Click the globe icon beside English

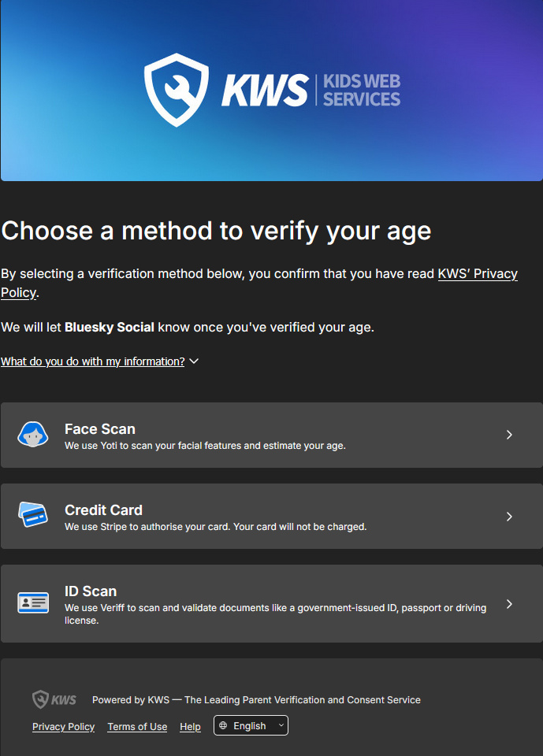pos(223,726)
